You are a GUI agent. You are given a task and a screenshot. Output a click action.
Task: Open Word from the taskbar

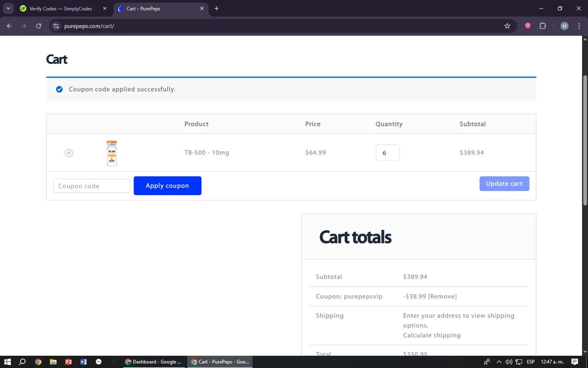click(83, 362)
